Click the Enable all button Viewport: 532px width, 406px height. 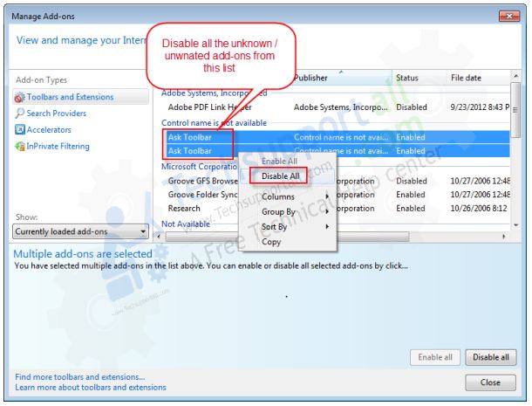(435, 357)
